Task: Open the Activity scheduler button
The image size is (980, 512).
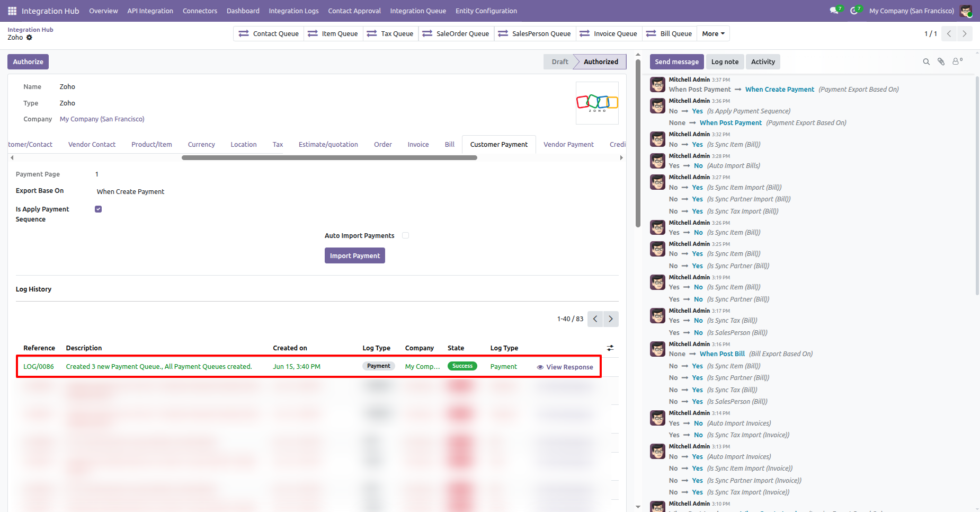Action: click(x=763, y=62)
